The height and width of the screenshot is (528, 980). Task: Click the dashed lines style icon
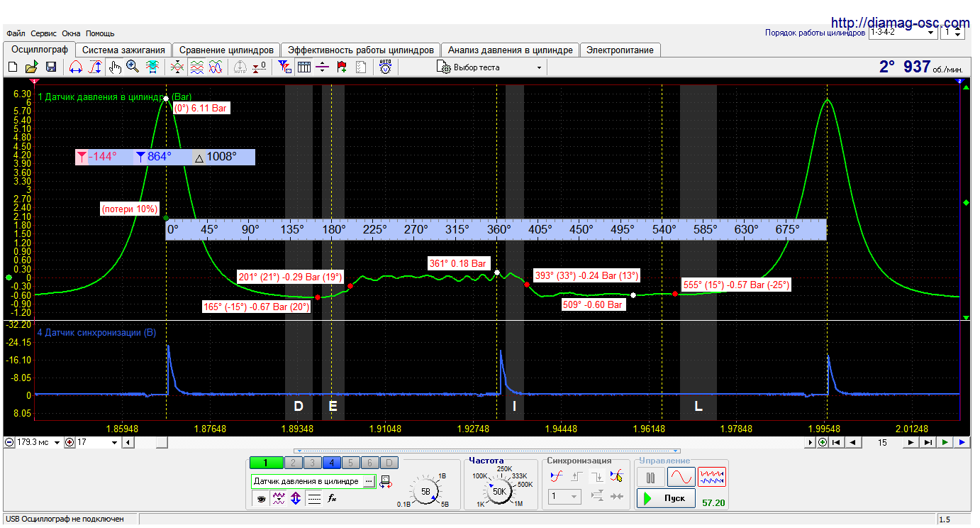(314, 498)
